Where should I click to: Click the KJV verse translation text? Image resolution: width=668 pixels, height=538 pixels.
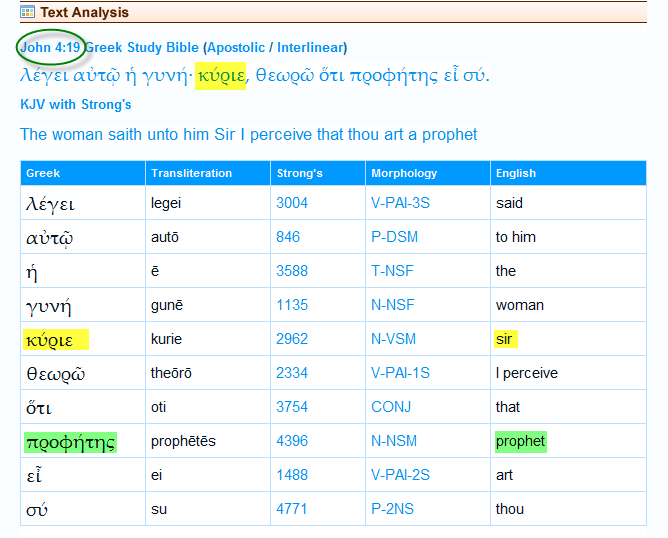[x=249, y=134]
